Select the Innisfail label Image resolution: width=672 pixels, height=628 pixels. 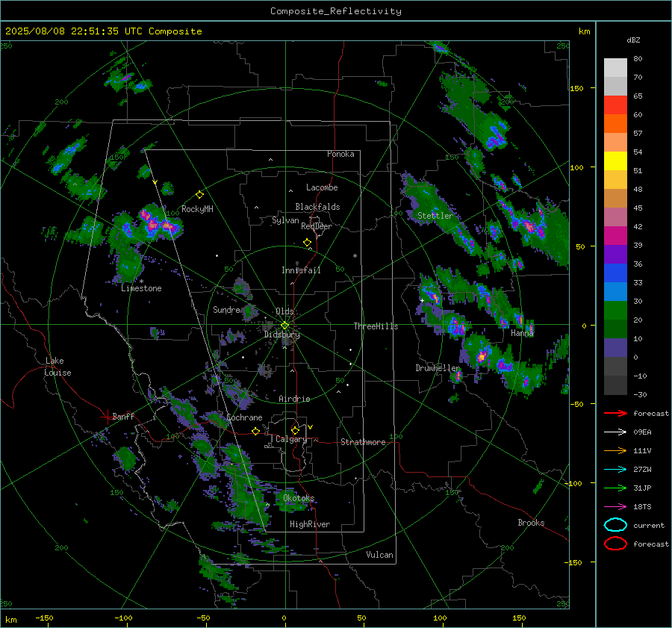[x=301, y=270]
